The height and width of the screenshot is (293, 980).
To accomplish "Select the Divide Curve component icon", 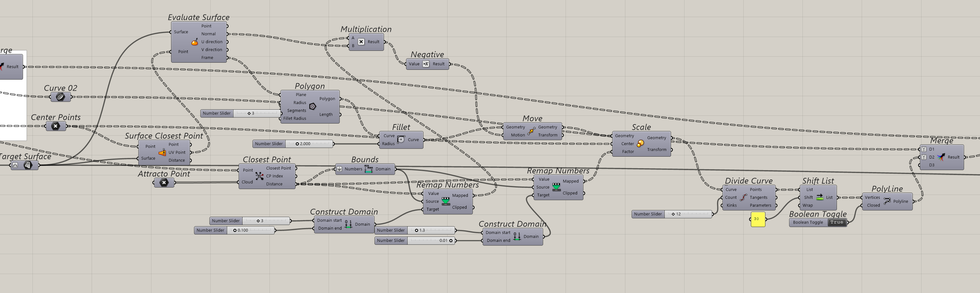I will 743,197.
